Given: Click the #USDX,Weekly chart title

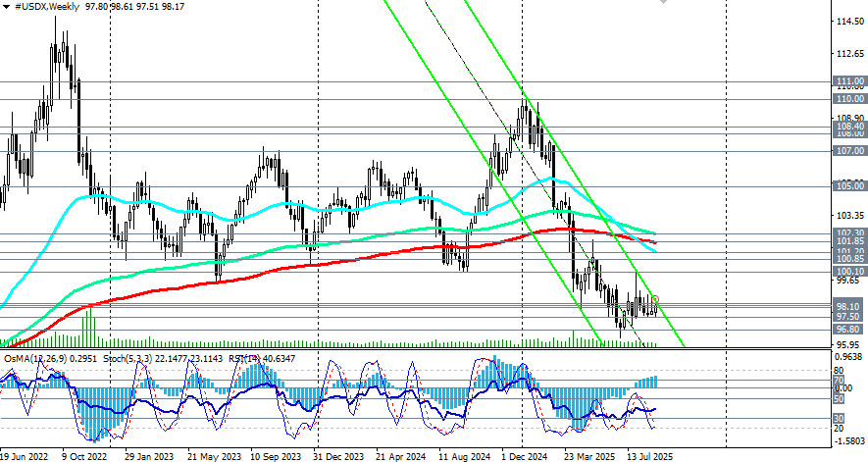Looking at the screenshot, I should click(x=46, y=7).
